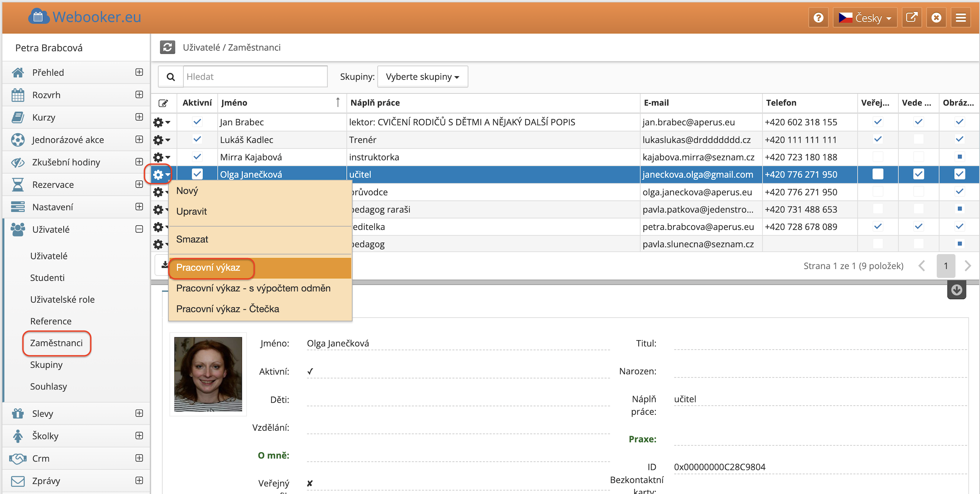This screenshot has height=494, width=980.
Task: Open gear menu for Jan Brabec row
Action: 161,122
